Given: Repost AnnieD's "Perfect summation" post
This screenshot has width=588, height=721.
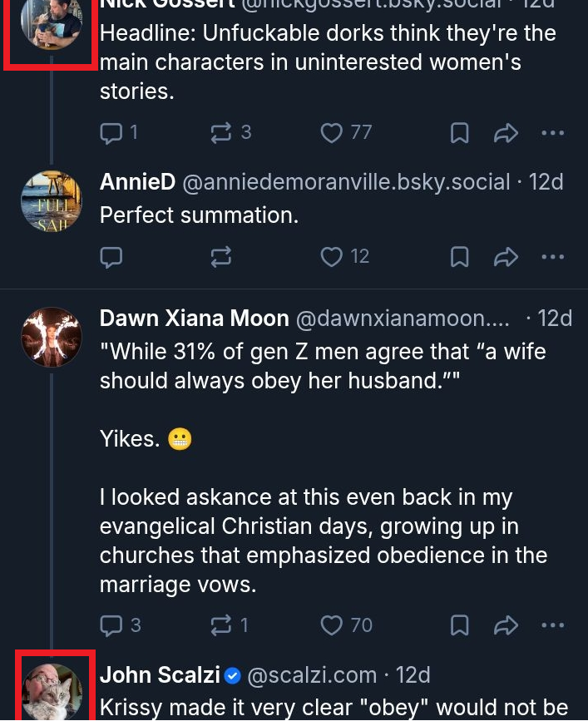Looking at the screenshot, I should (221, 257).
